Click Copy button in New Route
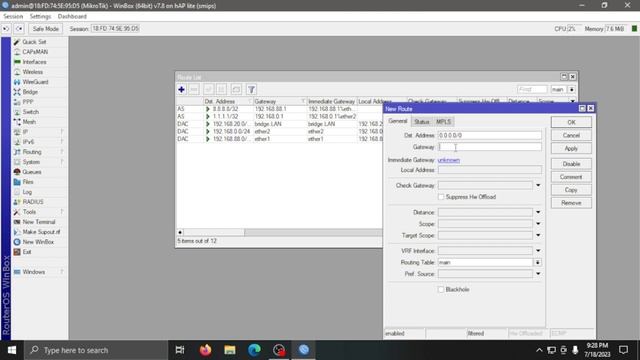Image resolution: width=640 pixels, height=360 pixels. point(571,190)
